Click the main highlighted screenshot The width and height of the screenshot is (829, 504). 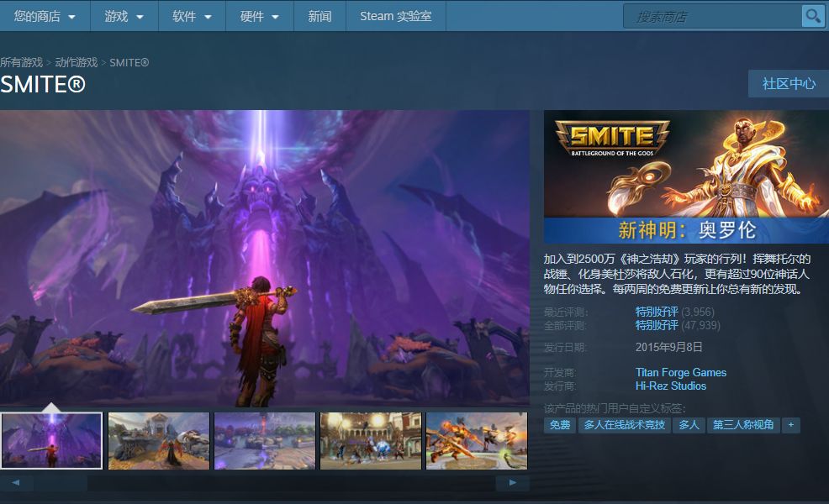[265, 259]
